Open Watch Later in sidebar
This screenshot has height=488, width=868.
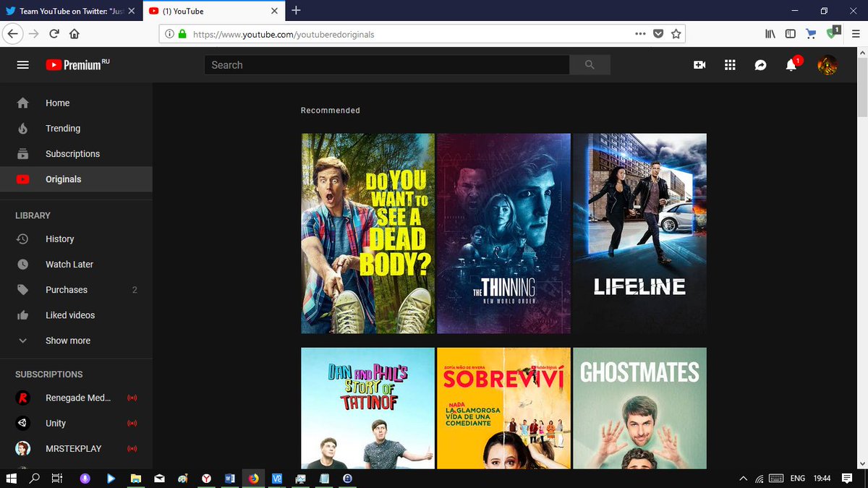coord(76,265)
